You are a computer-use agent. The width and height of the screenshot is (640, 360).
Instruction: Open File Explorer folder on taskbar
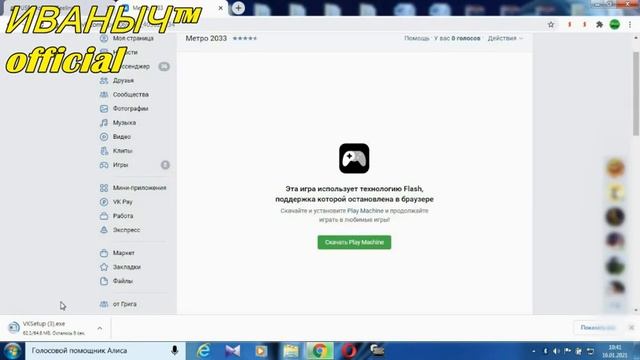click(291, 351)
